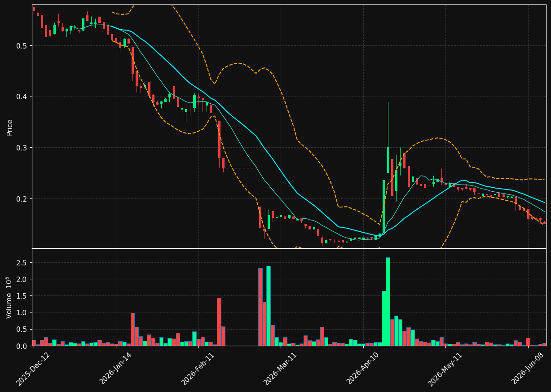Select the 2026-Mar-11 date tick label
Viewport: 551px width, 392px height.
pos(280,369)
